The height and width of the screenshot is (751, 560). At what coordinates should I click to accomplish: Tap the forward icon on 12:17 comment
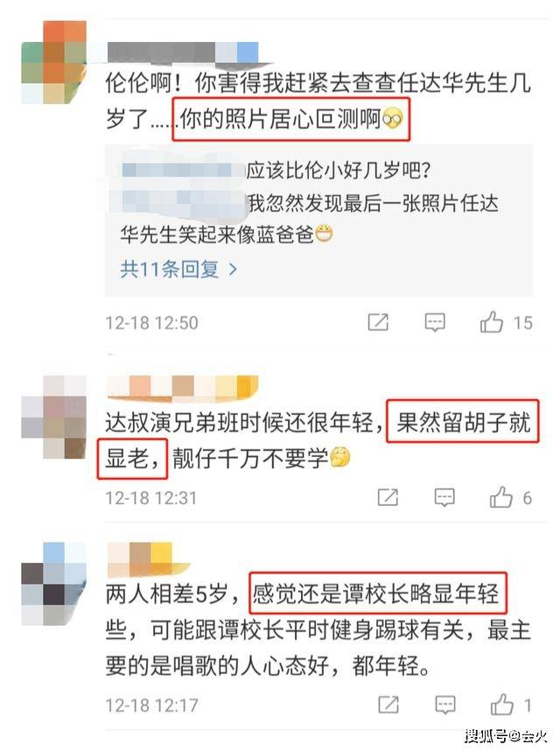(388, 705)
